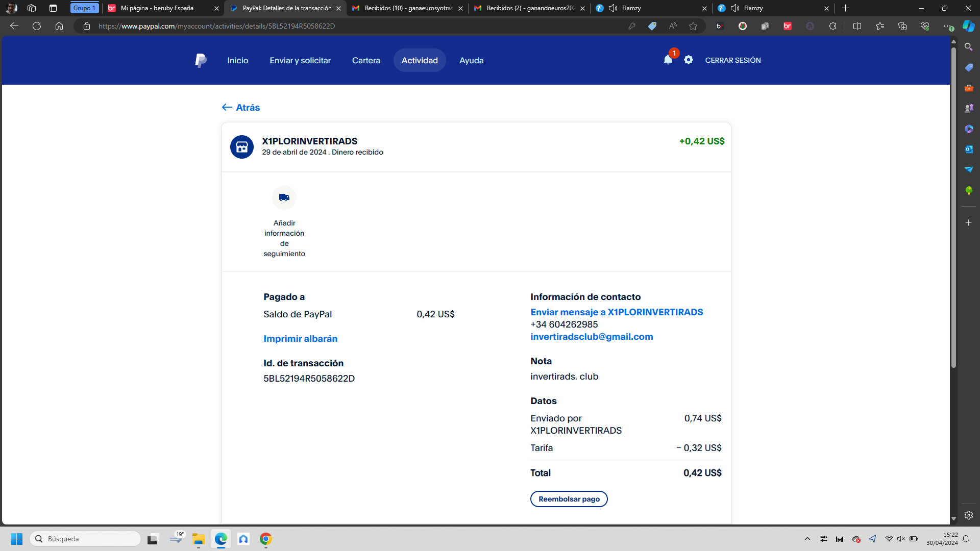Open the Grupo 1 tab group label

click(x=84, y=8)
